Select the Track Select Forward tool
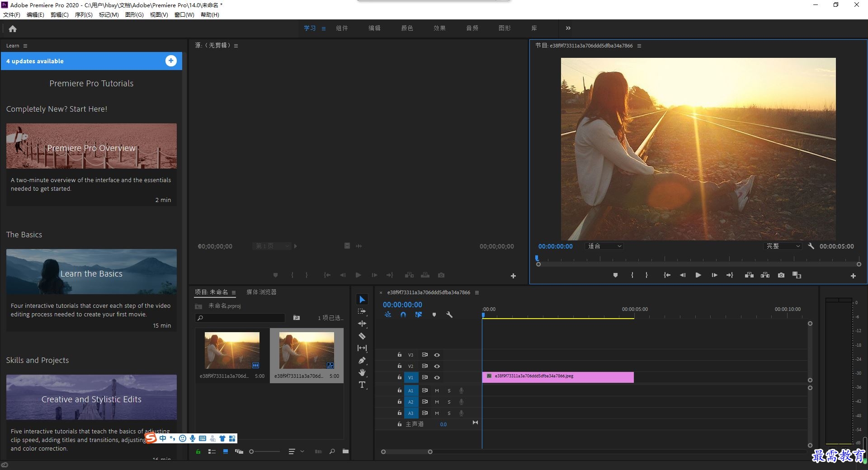The width and height of the screenshot is (868, 470). click(362, 311)
